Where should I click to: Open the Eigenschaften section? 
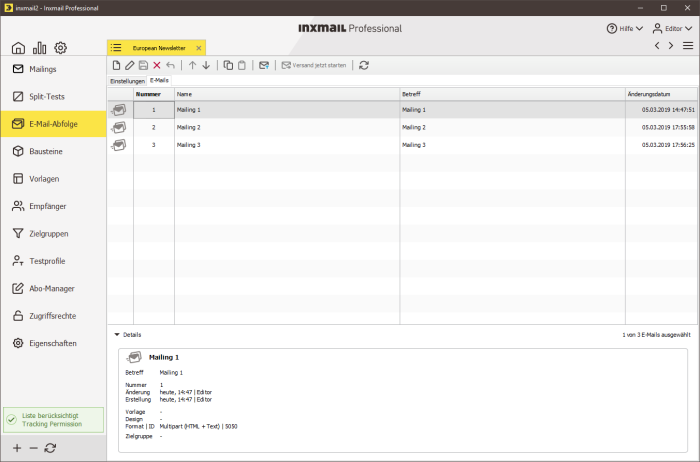click(x=54, y=343)
